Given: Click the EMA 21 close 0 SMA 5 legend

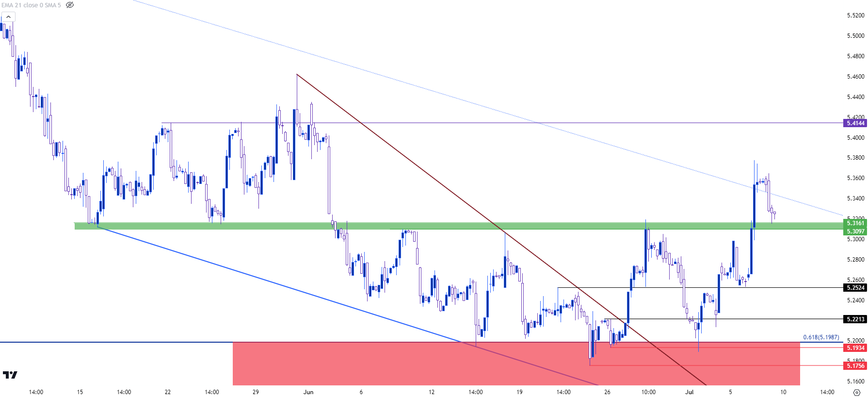Looking at the screenshot, I should 31,5.
